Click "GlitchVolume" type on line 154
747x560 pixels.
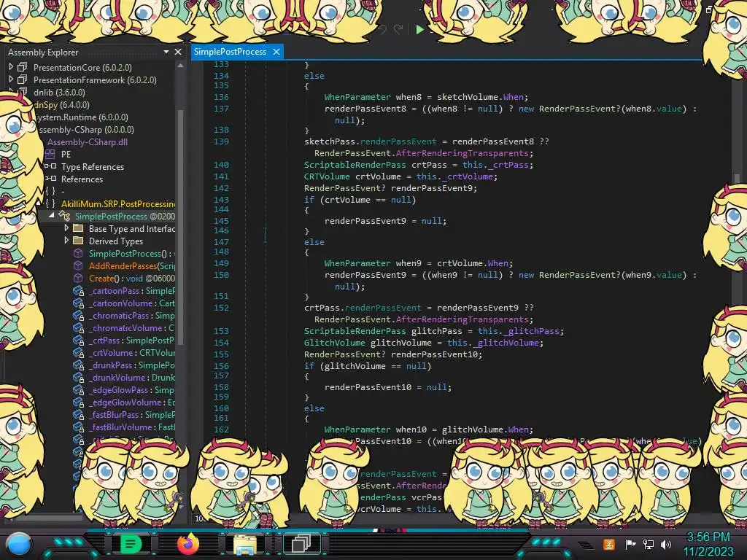[334, 343]
